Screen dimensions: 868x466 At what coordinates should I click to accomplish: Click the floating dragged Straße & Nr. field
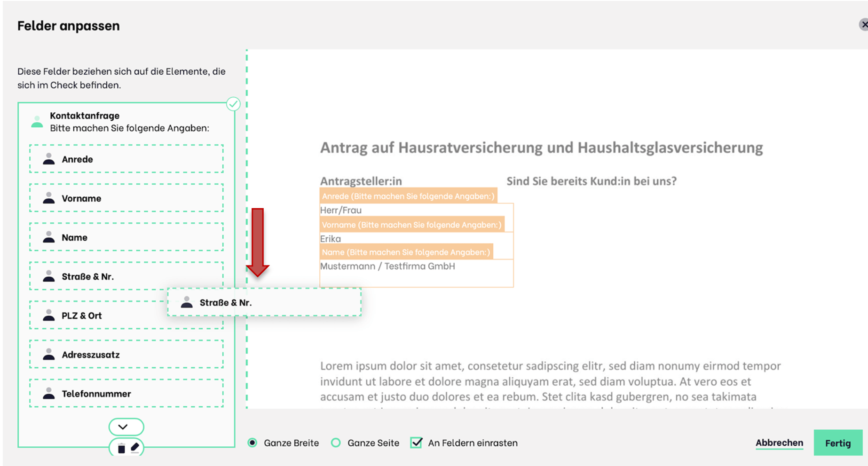pyautogui.click(x=264, y=302)
